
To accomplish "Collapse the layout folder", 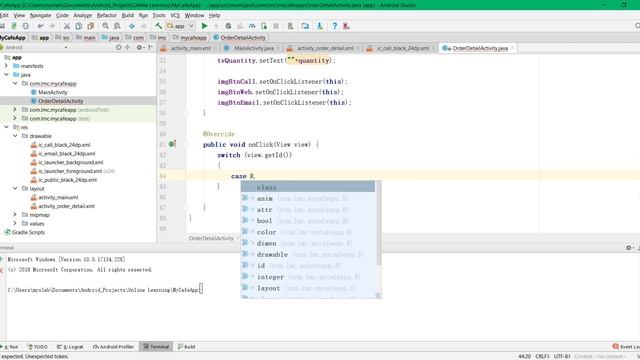I will click(15, 188).
